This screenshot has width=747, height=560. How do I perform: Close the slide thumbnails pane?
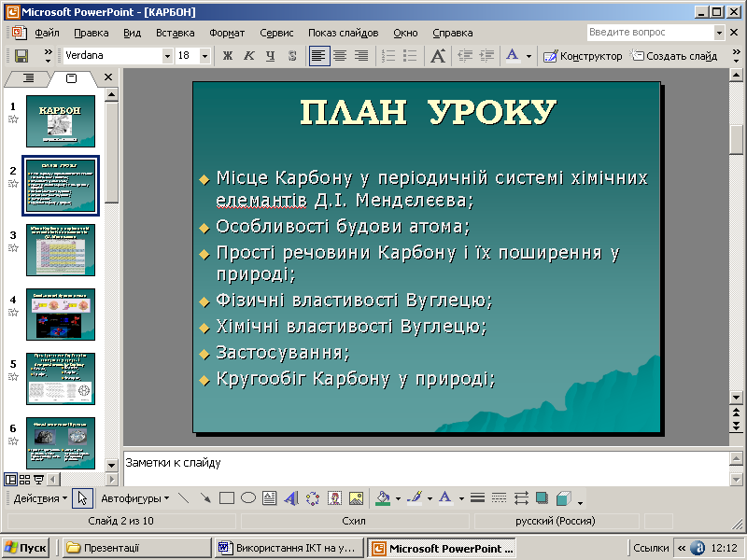pyautogui.click(x=108, y=77)
